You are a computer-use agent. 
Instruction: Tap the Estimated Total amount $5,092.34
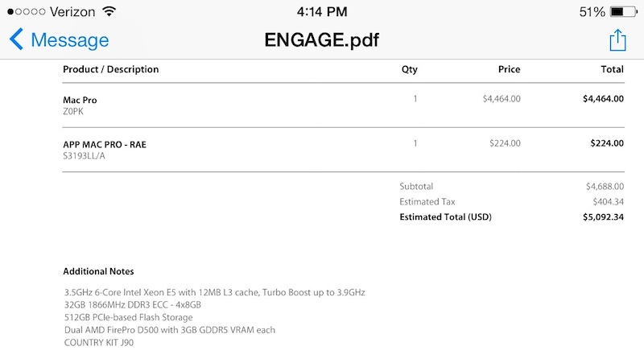click(x=603, y=217)
